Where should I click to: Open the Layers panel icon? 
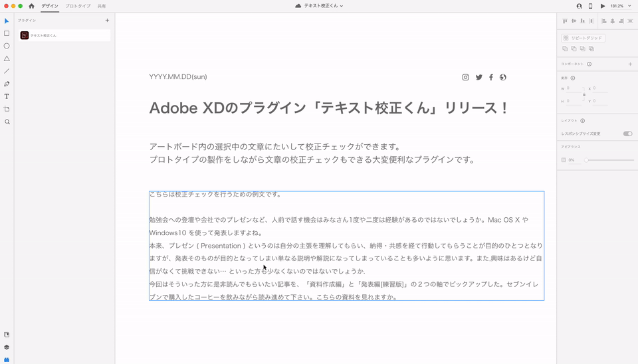pos(7,347)
